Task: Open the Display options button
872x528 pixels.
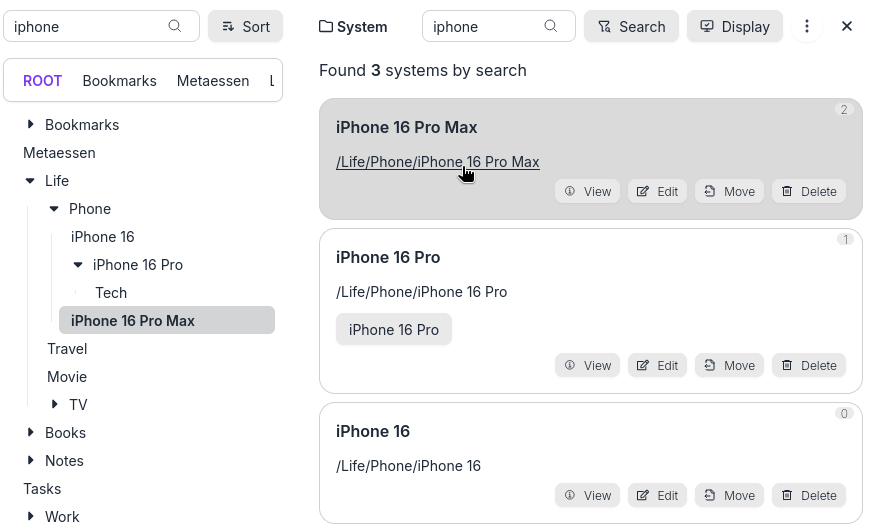Action: [x=734, y=27]
